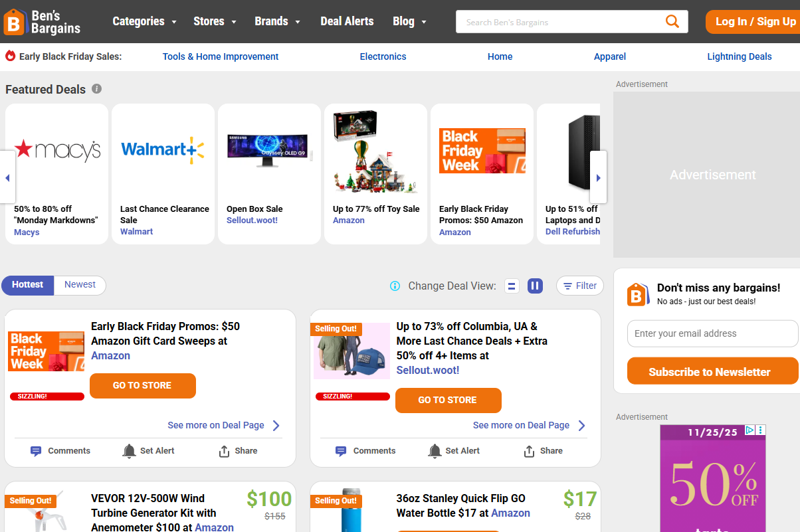Expand the Categories dropdown menu

click(144, 21)
